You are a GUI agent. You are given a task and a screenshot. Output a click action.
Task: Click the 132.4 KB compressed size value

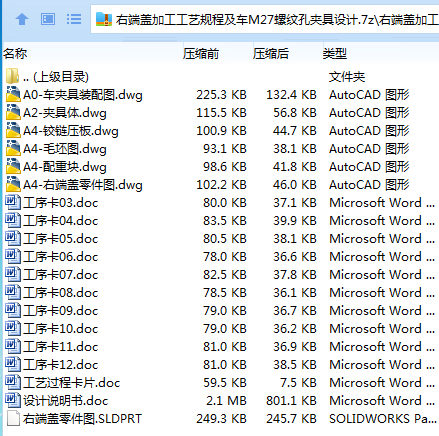[x=291, y=95]
